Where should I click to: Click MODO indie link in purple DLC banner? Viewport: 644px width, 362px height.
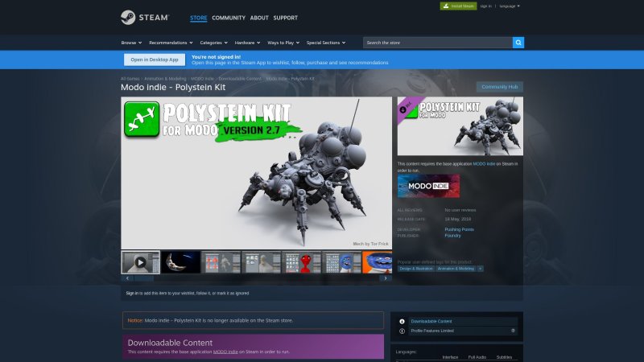pos(225,352)
